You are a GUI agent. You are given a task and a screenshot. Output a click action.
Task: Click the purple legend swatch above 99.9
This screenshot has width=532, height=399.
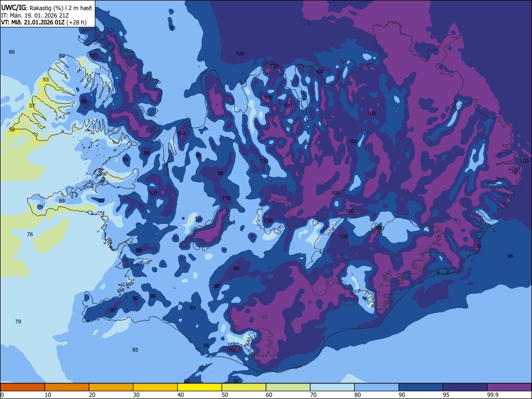click(509, 387)
